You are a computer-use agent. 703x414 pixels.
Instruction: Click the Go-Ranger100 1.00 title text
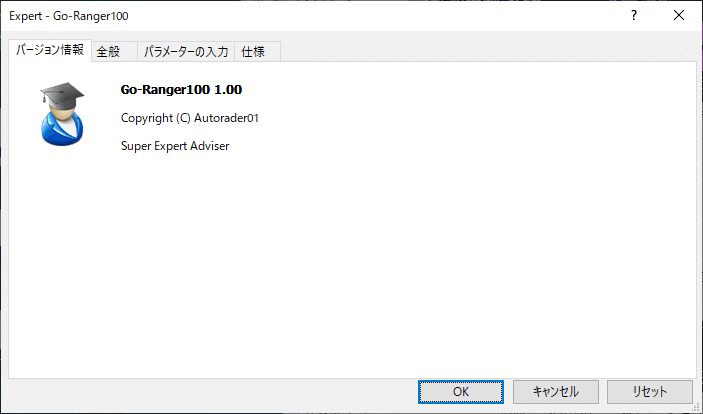(x=181, y=90)
